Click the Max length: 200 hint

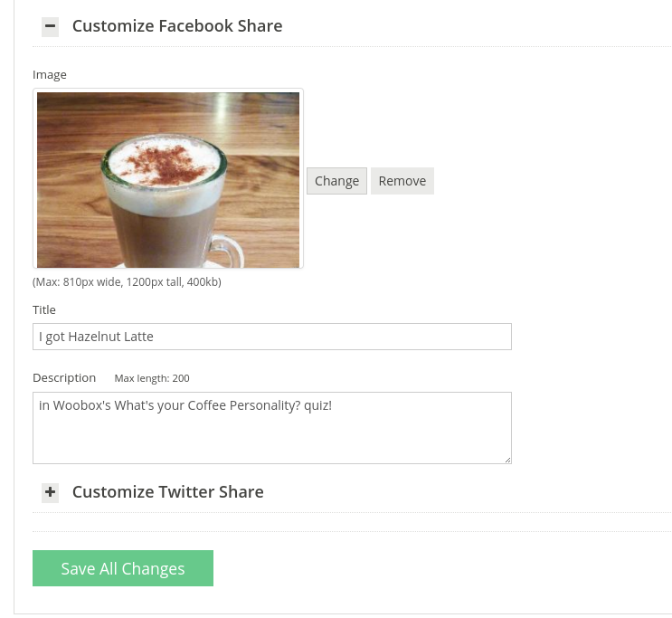pos(152,378)
